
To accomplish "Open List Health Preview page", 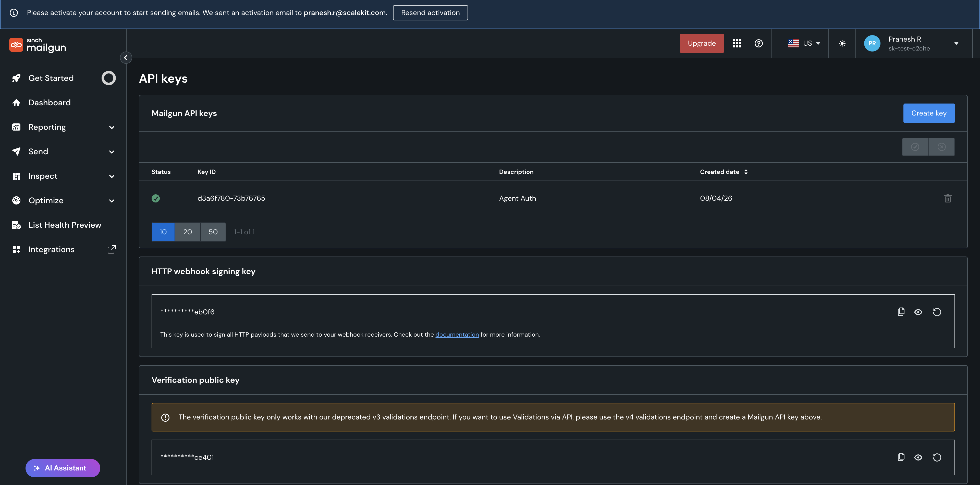I will 65,225.
